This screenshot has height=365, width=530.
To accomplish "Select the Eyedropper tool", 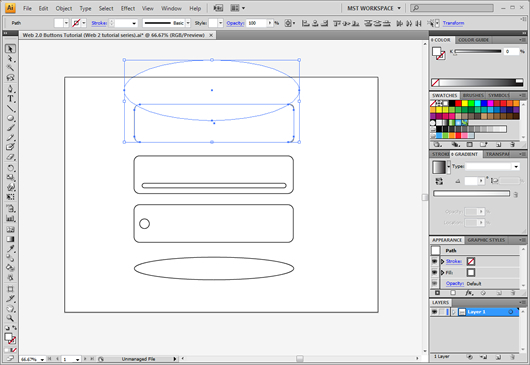I will coord(10,249).
